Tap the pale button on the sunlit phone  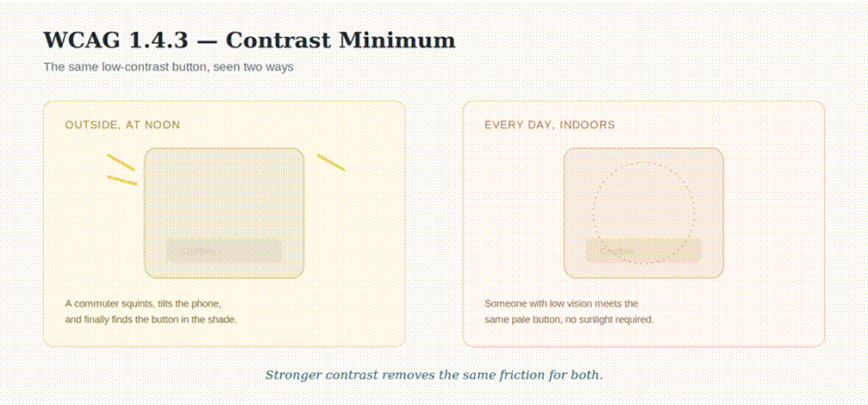coord(224,251)
